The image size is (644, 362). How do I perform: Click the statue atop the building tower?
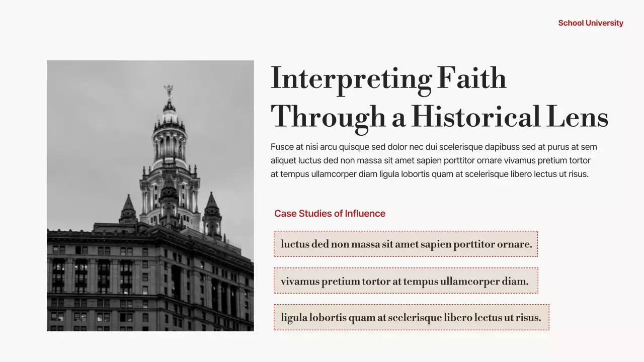click(169, 90)
